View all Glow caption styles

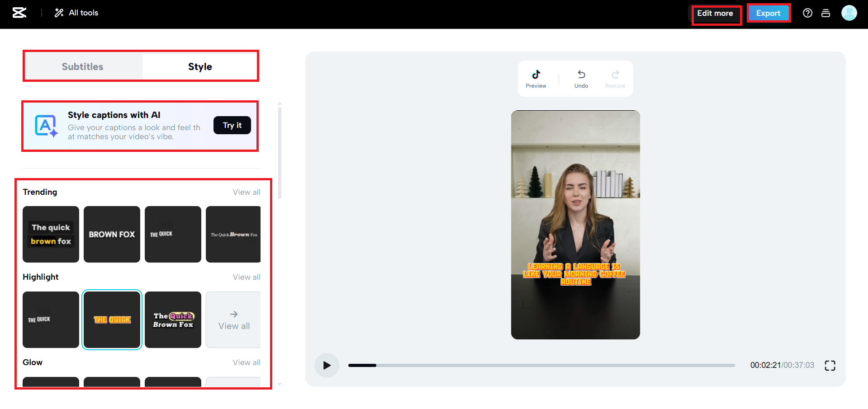point(247,362)
